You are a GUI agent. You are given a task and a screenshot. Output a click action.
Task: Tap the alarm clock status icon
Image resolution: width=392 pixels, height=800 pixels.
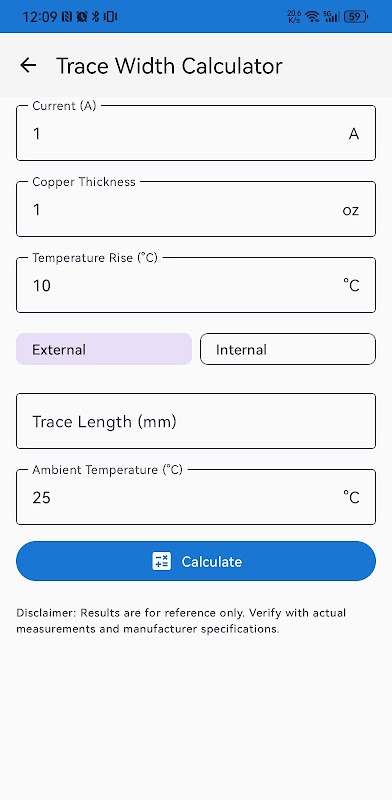pos(81,17)
